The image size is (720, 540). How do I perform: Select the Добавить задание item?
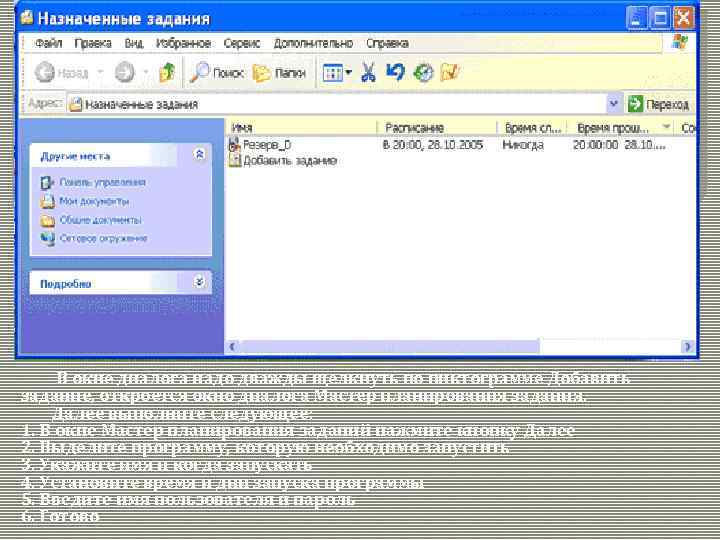290,161
